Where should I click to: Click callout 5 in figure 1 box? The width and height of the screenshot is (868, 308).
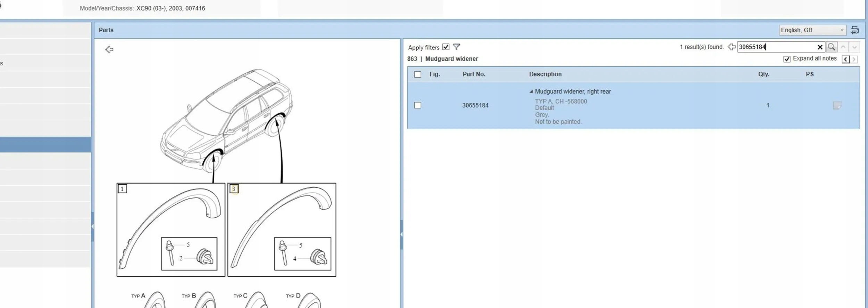click(188, 245)
